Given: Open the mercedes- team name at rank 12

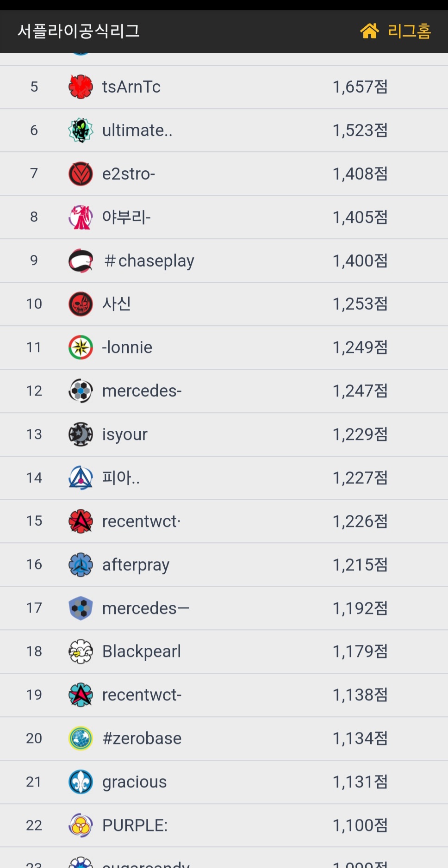Looking at the screenshot, I should pos(142,391).
